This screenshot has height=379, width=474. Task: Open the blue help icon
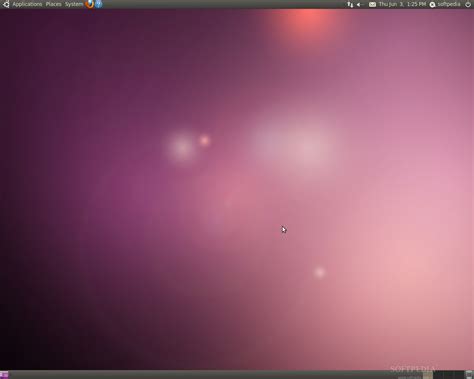[x=99, y=4]
